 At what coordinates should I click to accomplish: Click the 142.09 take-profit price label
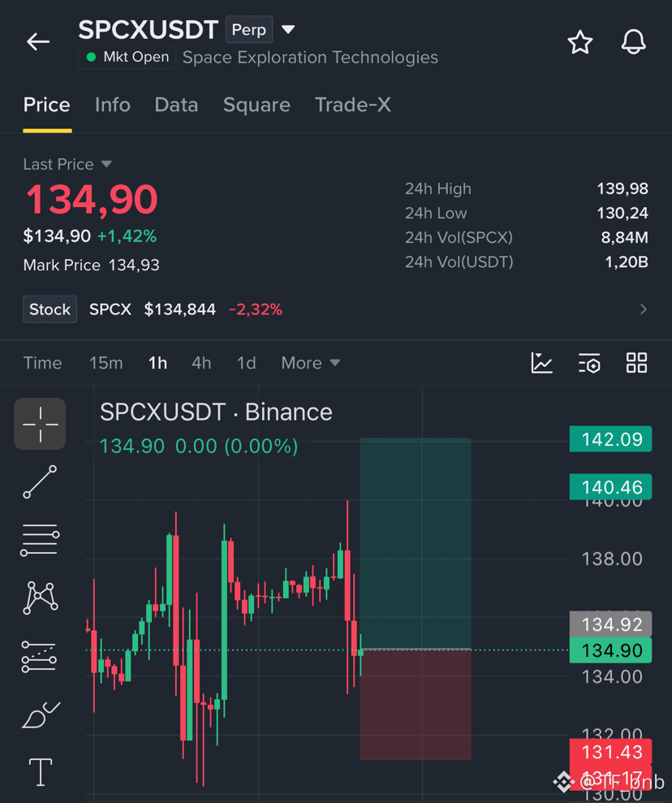[610, 439]
